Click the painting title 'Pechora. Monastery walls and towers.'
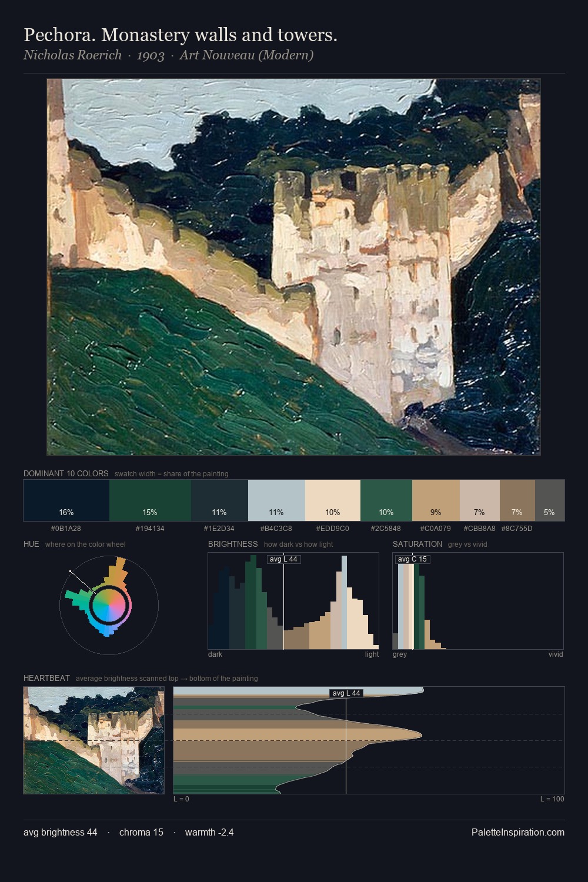Screen dimensions: 588x882 181,35
